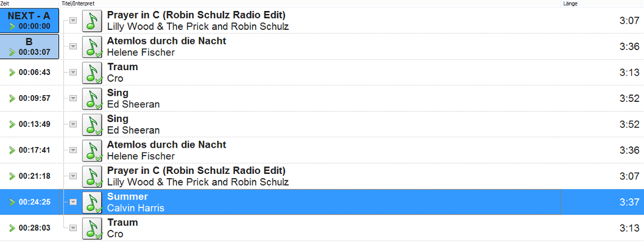Select the Ed Sheeran Sing title at 00:13:49
Screen dimensions: 644x244
click(x=118, y=118)
